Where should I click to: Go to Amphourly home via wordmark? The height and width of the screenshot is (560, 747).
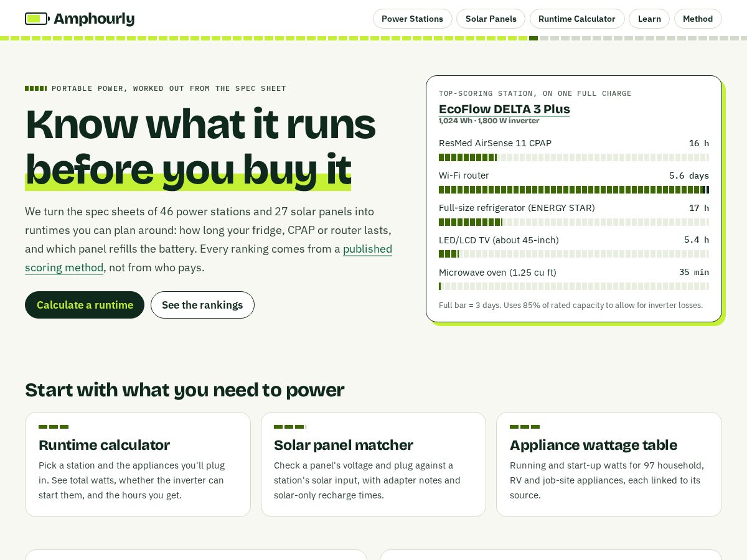(x=94, y=19)
